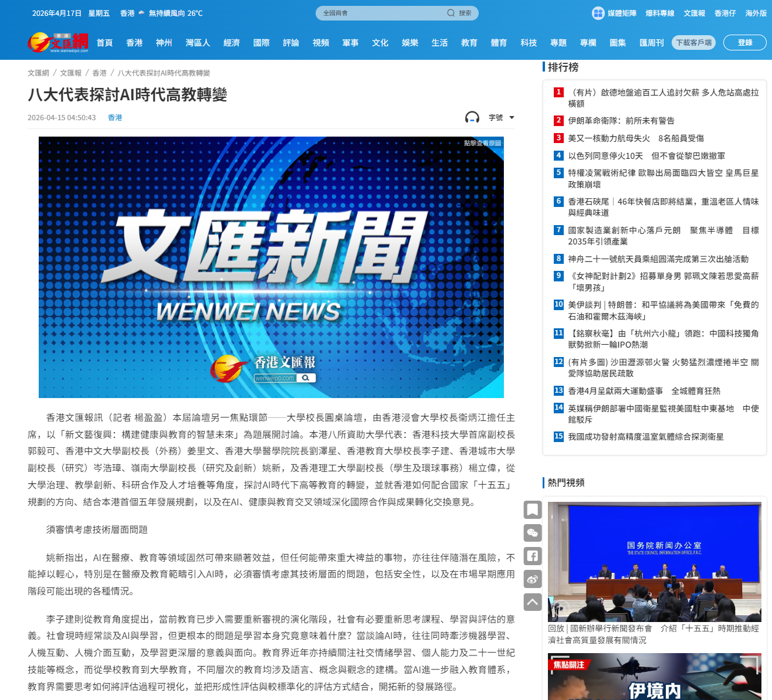Open the 專欄 nav item
Viewport: 772px width, 700px height.
click(588, 43)
